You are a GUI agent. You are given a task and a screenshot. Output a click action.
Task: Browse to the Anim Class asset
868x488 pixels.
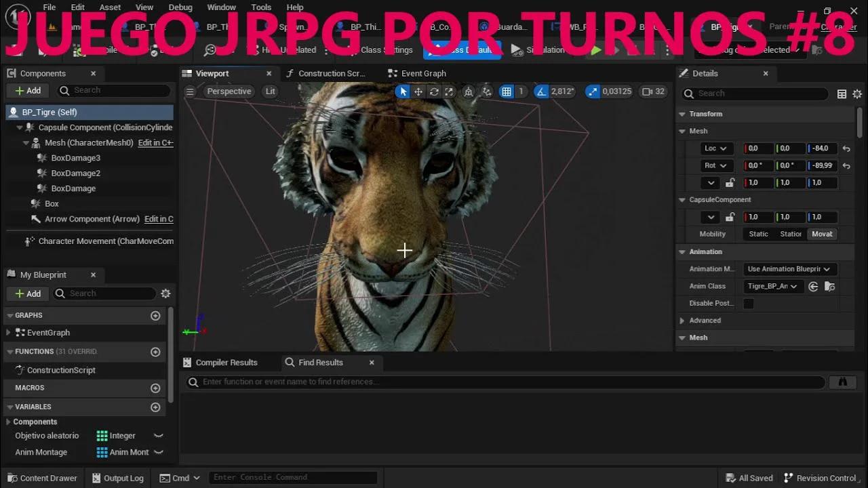coord(829,286)
